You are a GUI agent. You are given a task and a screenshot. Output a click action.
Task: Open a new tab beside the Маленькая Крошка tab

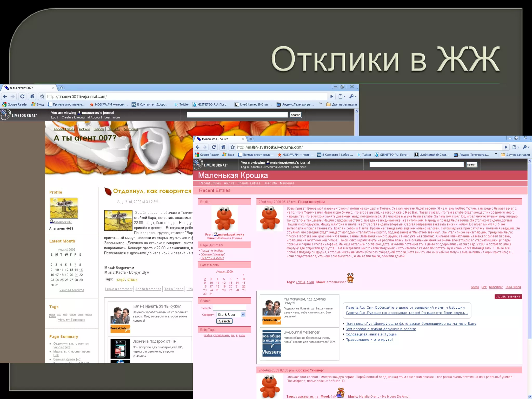coord(251,139)
